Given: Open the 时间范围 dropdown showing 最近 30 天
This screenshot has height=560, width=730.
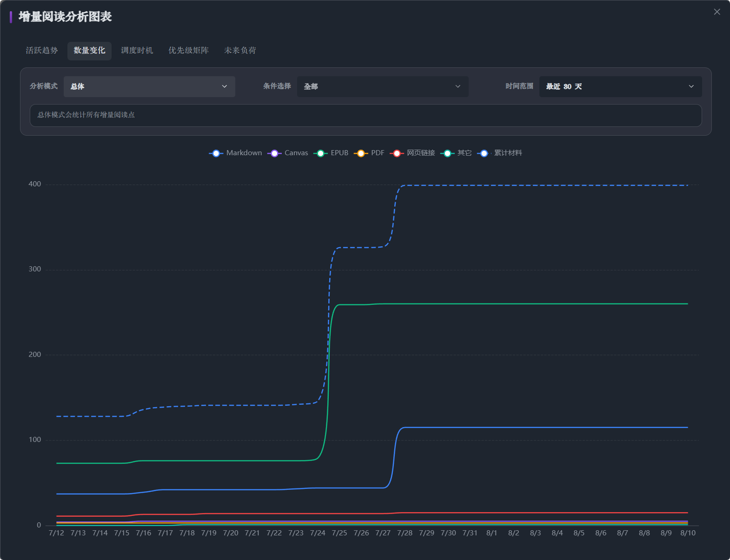Looking at the screenshot, I should pos(621,86).
